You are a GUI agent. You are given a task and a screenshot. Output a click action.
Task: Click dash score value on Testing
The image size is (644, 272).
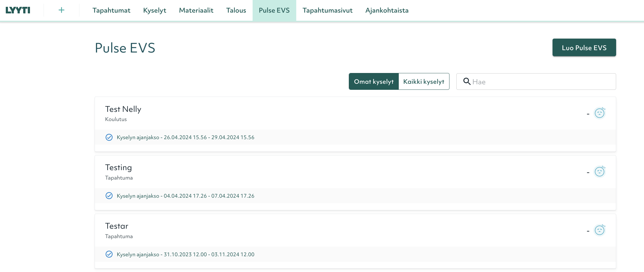(588, 172)
